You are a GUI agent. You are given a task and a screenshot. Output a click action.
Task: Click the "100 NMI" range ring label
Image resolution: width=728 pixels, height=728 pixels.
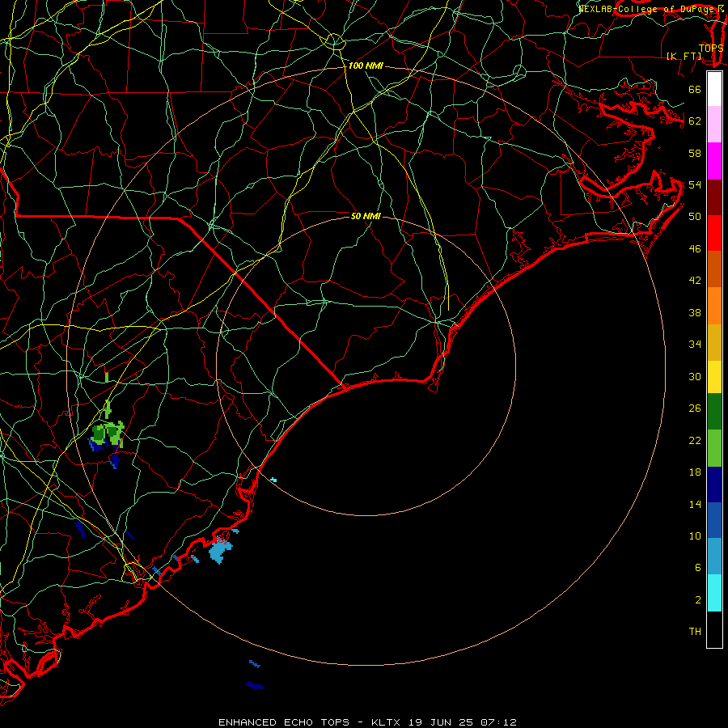coord(366,66)
